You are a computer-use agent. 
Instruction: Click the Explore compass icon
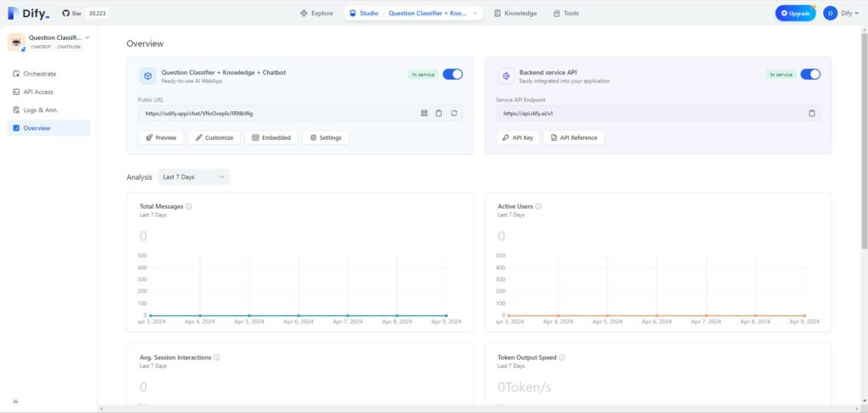pyautogui.click(x=303, y=14)
